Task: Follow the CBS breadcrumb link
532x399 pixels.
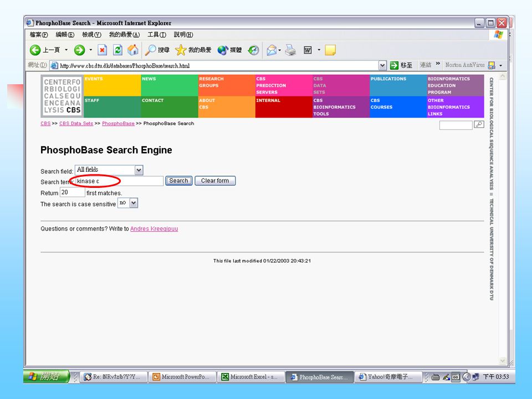Action: point(45,124)
